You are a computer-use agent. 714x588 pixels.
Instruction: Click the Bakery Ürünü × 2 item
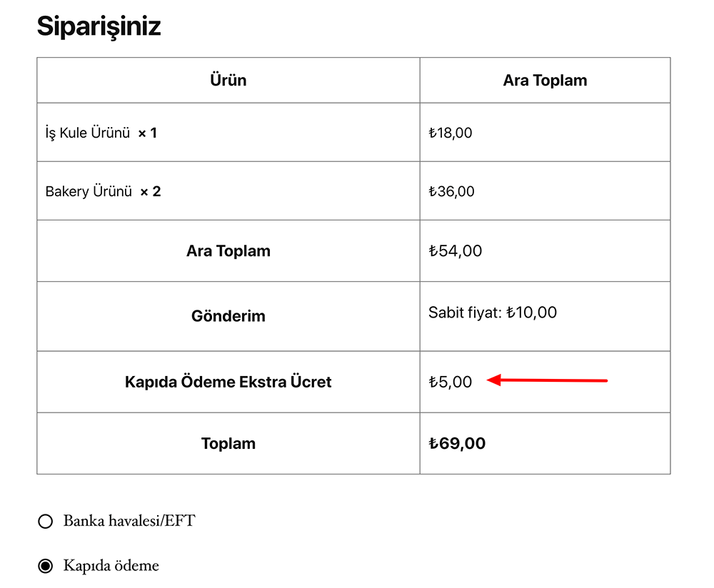pyautogui.click(x=103, y=191)
